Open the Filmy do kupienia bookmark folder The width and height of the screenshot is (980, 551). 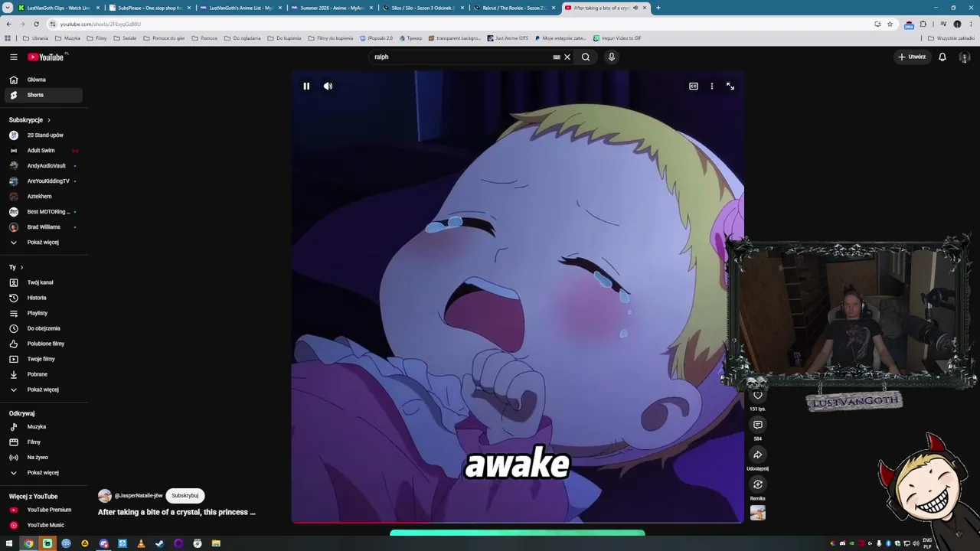331,38
